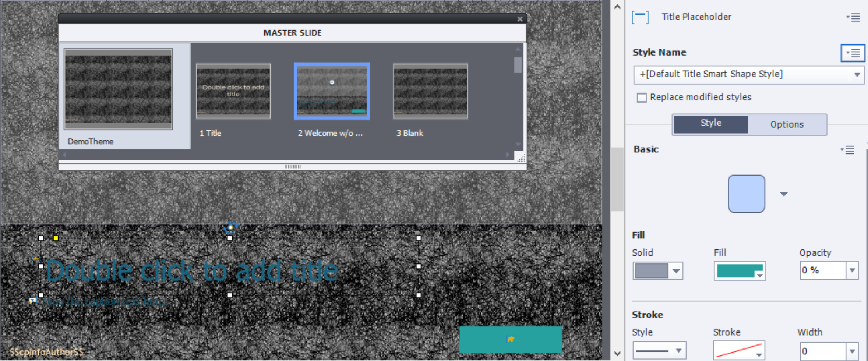Open the properties panel options menu icon

click(x=853, y=17)
